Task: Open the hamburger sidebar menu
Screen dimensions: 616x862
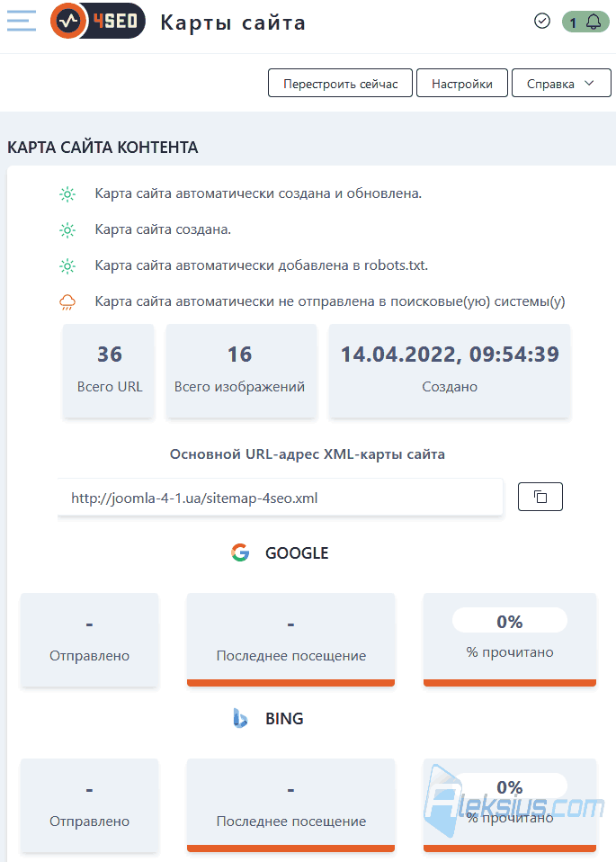Action: click(22, 21)
